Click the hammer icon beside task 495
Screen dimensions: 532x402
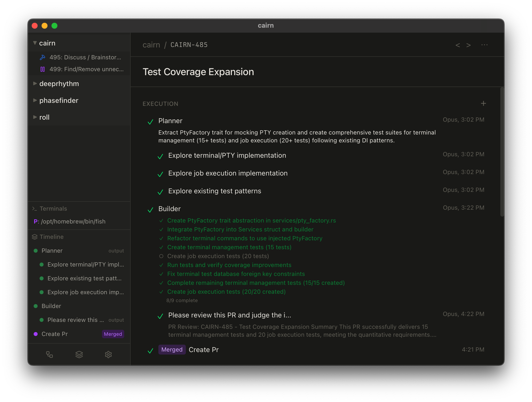(x=43, y=57)
